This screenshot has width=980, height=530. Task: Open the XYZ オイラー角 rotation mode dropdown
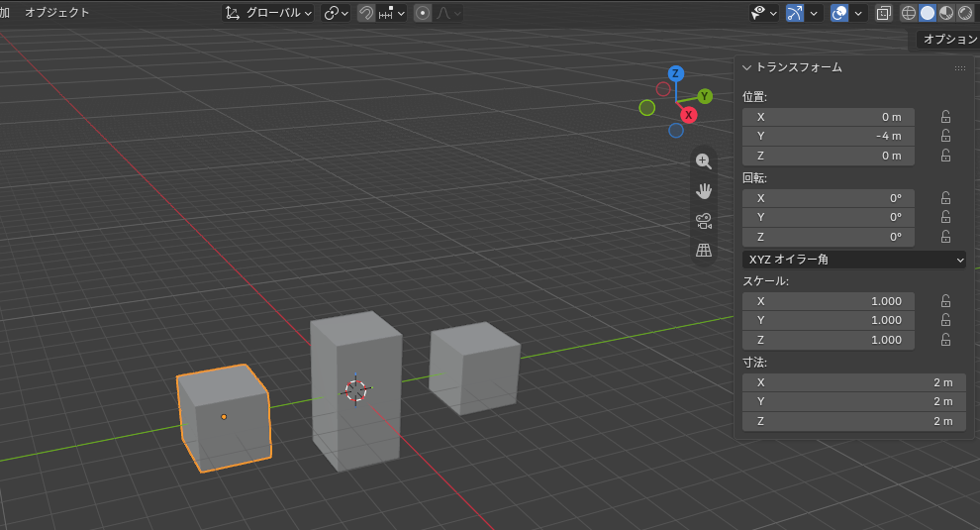[x=854, y=259]
